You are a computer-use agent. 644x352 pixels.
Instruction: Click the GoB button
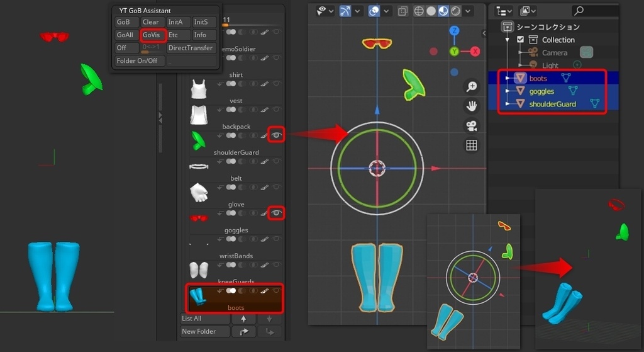pos(126,22)
